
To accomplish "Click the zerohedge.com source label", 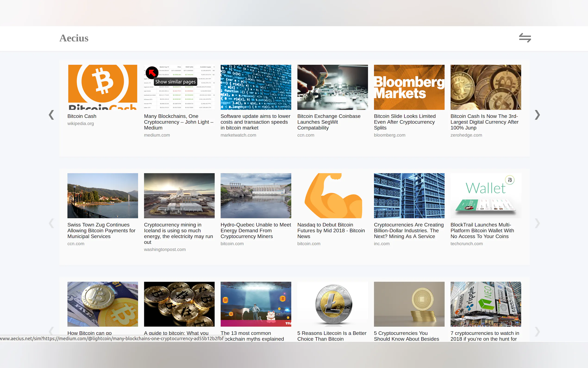I will click(466, 135).
